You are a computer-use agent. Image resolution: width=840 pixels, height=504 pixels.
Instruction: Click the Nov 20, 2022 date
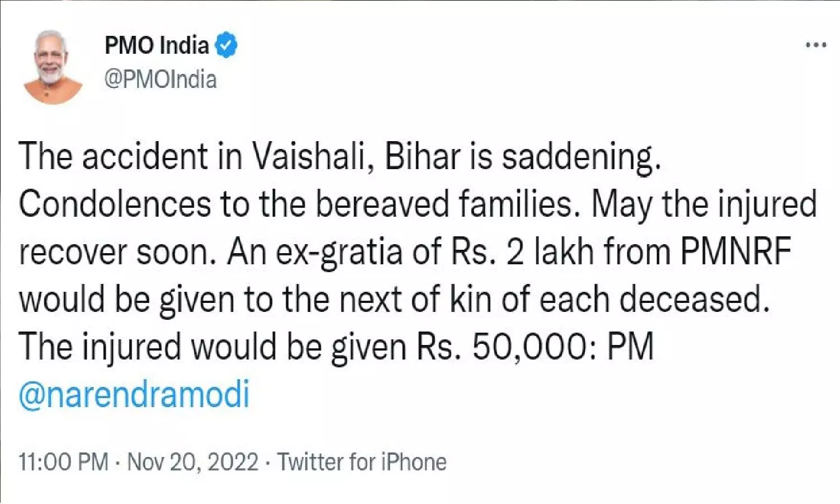click(193, 463)
